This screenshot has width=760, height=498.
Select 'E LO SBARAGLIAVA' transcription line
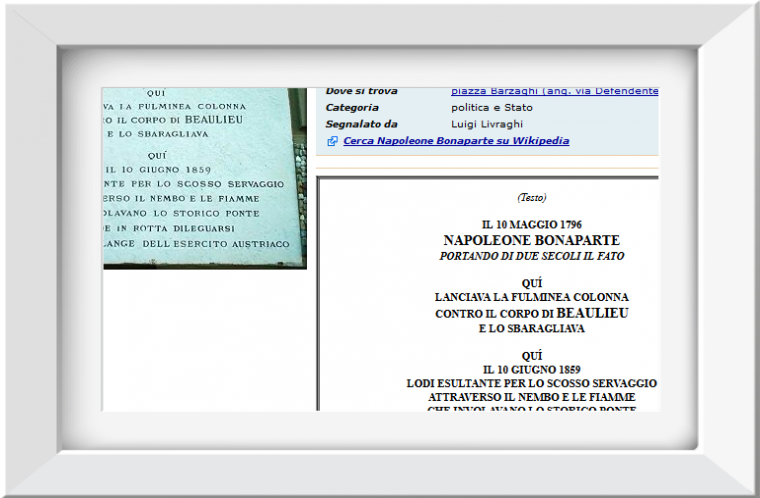pos(532,329)
